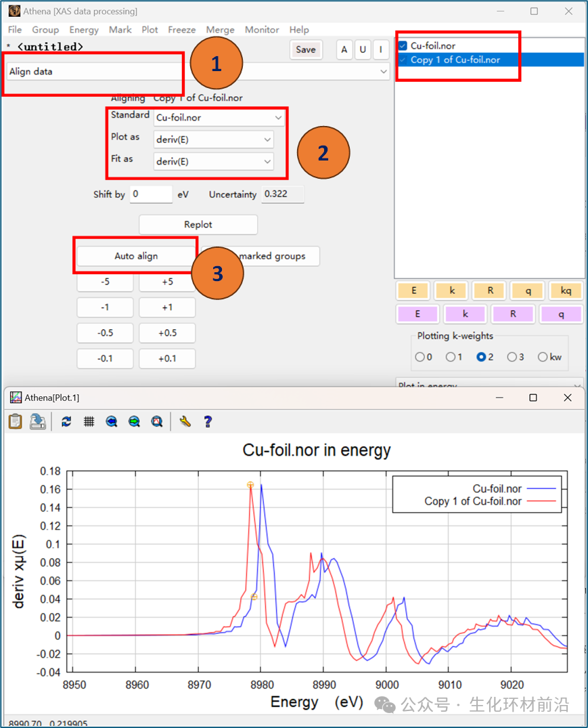Plot current group in k (orange button)
The width and height of the screenshot is (588, 728).
click(x=452, y=291)
